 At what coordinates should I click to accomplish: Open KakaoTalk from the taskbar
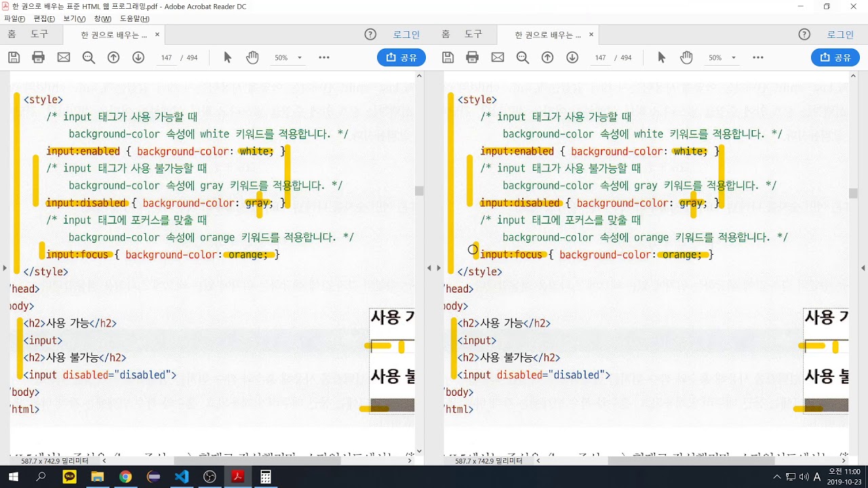pos(69,477)
